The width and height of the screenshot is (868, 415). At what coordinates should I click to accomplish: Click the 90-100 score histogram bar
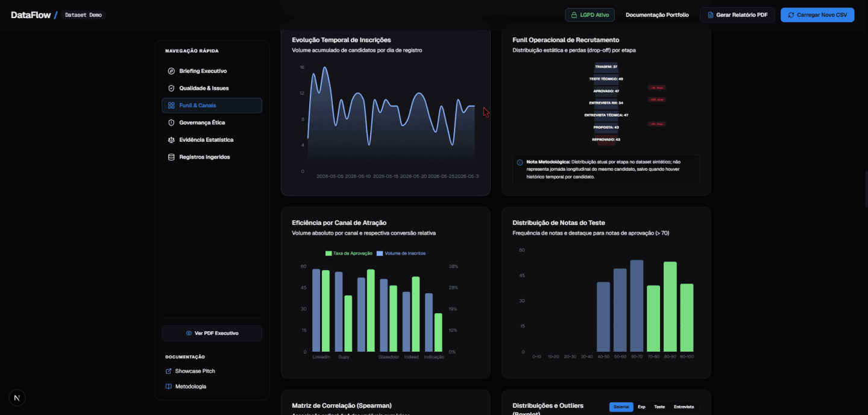click(x=687, y=318)
